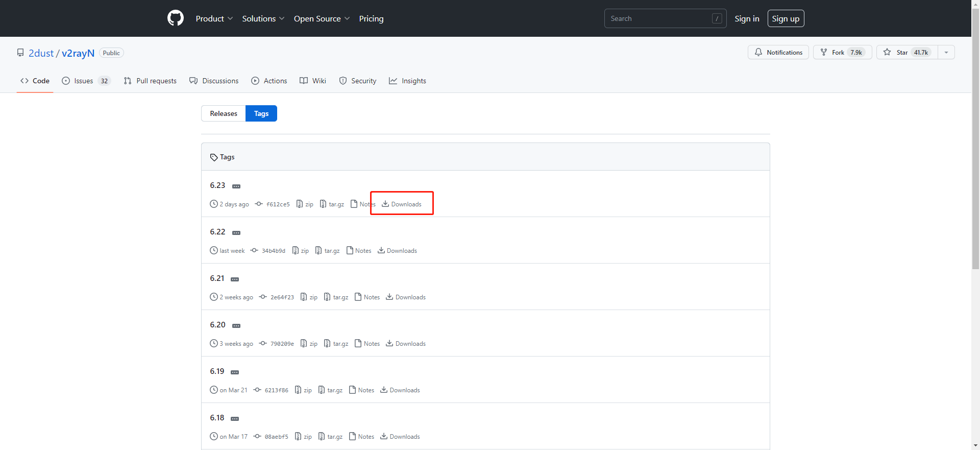Download zip for tag 6.22
Image resolution: width=980 pixels, height=450 pixels.
300,251
